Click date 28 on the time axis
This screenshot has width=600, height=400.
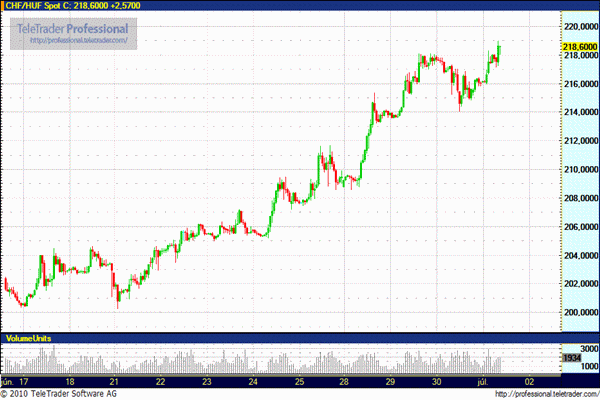click(344, 382)
